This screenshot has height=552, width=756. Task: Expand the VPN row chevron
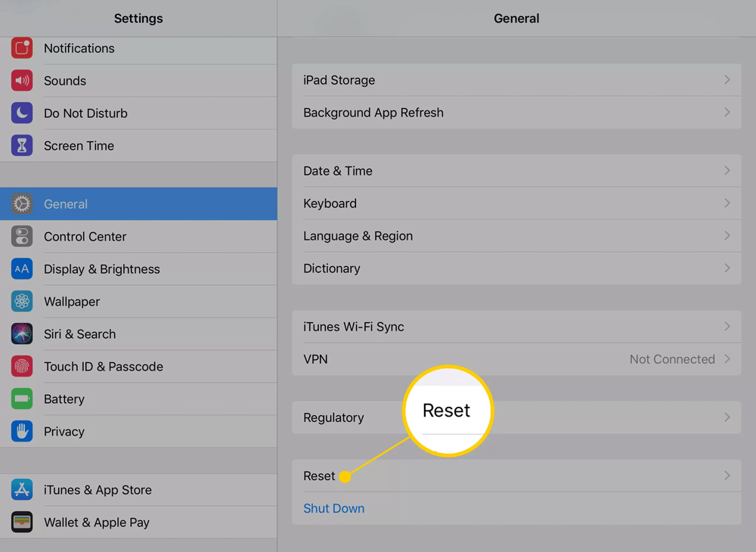[x=727, y=359]
